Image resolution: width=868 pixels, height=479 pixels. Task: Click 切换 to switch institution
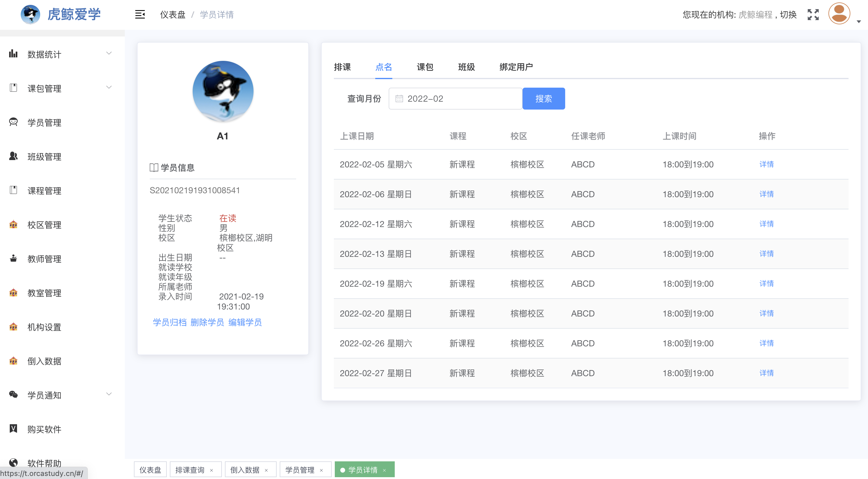(x=788, y=15)
